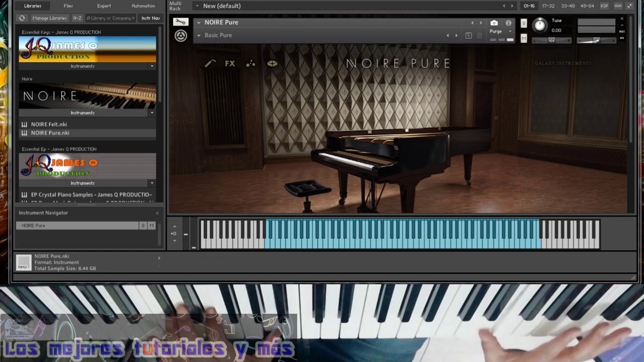Clear the library search field
The width and height of the screenshot is (644, 362).
pyautogui.click(x=133, y=18)
